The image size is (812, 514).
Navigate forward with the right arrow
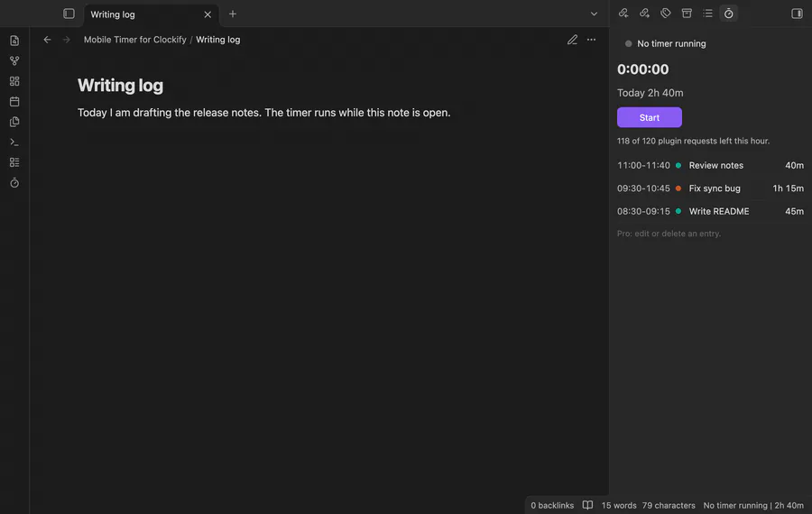66,40
